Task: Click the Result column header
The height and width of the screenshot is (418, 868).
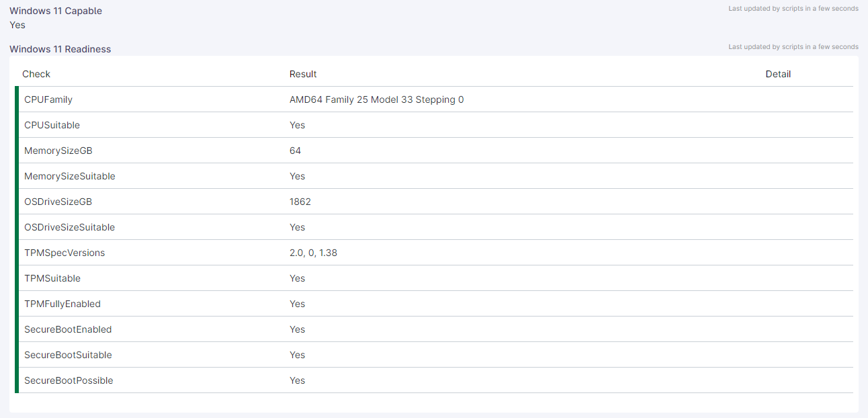Action: click(303, 74)
